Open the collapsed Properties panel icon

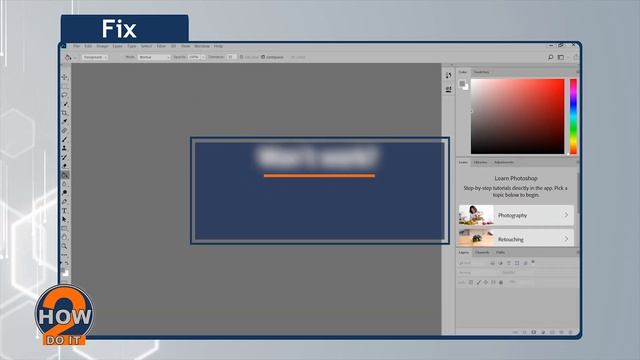pyautogui.click(x=449, y=89)
